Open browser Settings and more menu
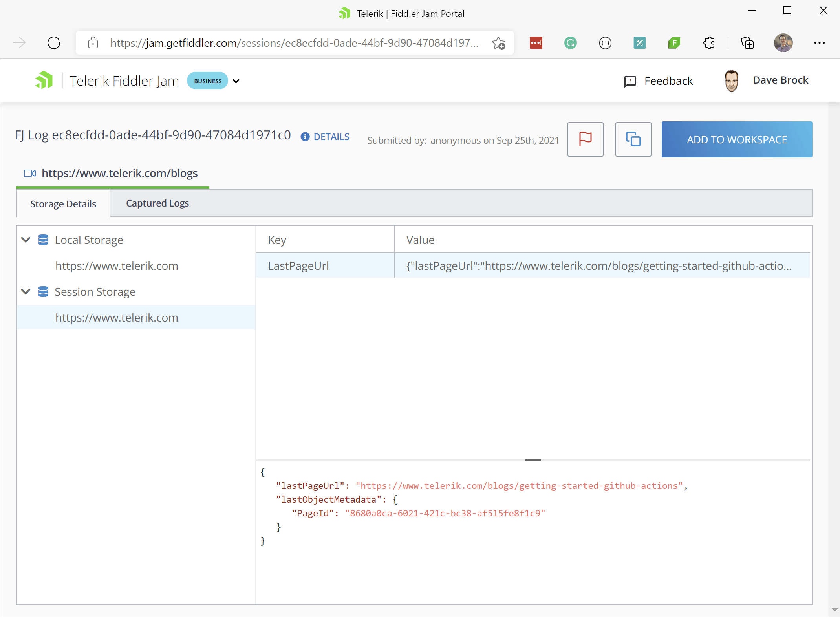Screen dimensions: 840x618 (819, 43)
